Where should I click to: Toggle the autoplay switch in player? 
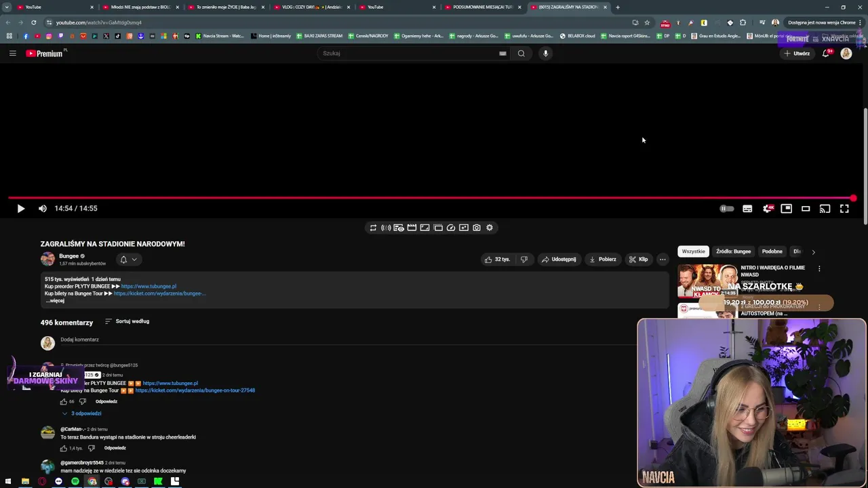726,209
